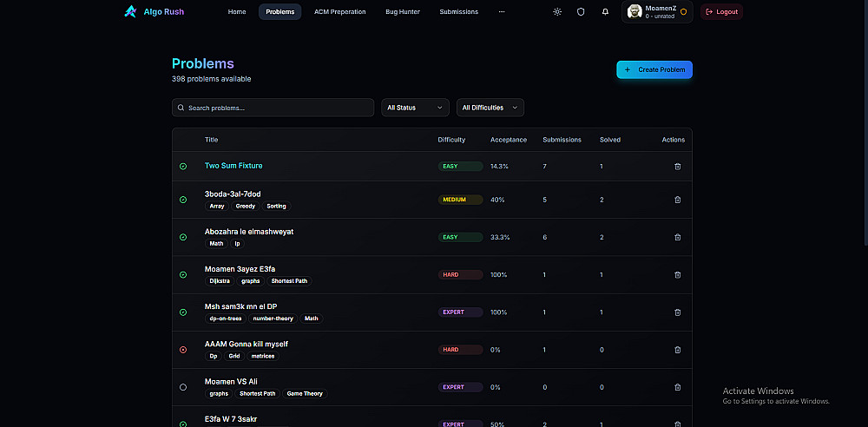Click trash icon for Moamen 3ayez E3fa
The image size is (868, 427).
[x=678, y=275]
